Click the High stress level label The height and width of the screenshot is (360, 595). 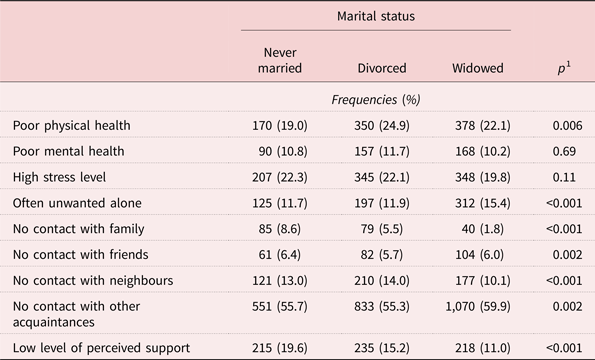60,177
